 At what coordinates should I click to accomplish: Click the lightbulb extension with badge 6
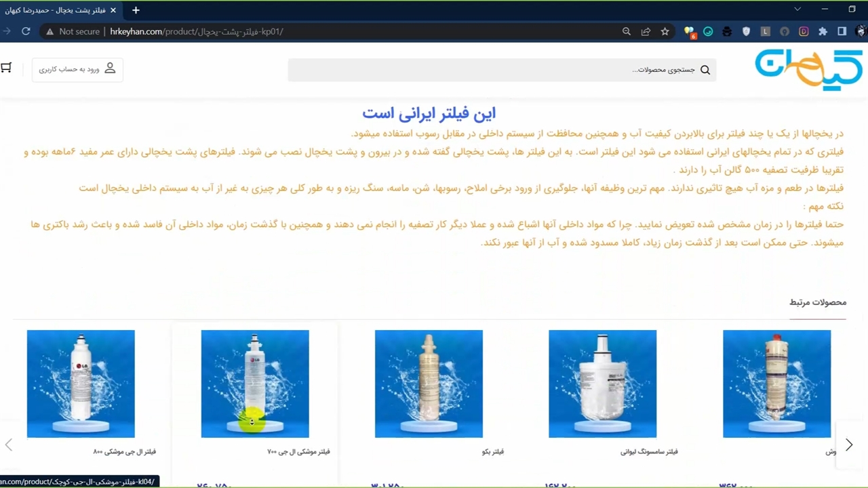[689, 31]
